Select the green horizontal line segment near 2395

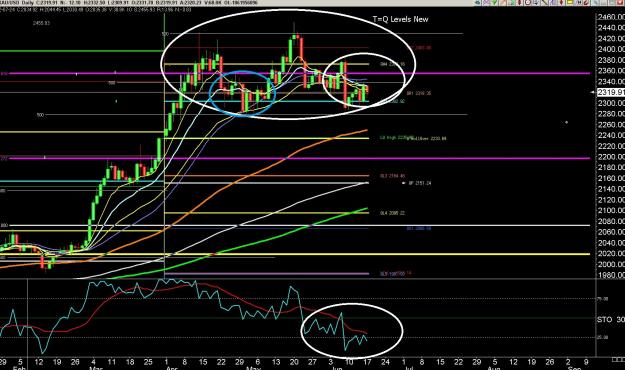point(81,51)
